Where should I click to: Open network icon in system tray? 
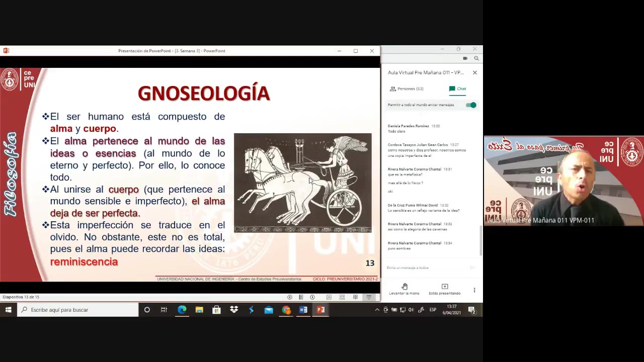[403, 310]
